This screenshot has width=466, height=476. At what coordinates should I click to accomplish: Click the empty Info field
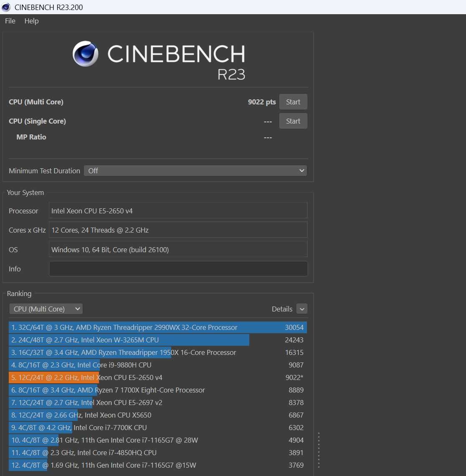178,269
